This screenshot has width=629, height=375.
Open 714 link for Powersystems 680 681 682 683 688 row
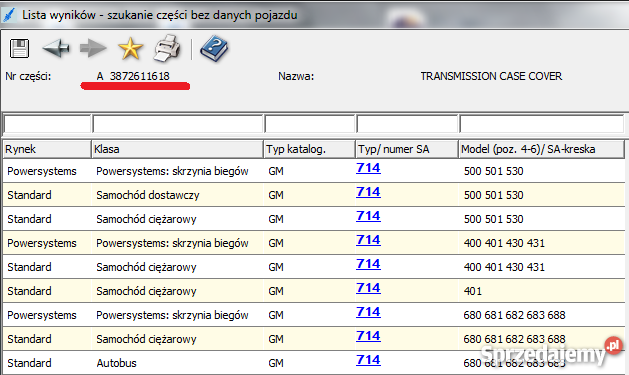(x=368, y=312)
